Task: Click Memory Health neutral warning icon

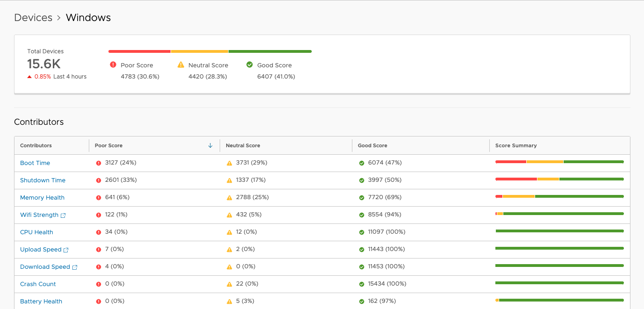Action: [x=229, y=198]
